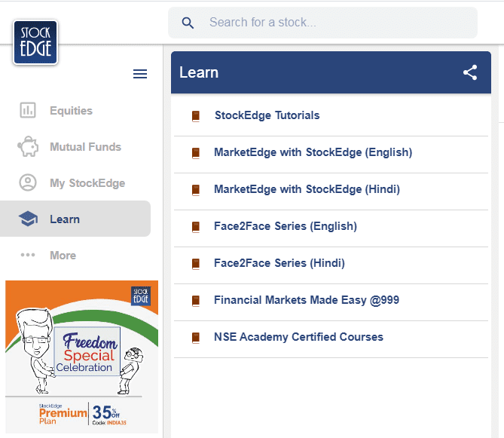Click the Premium Plan 35% off offer

pos(82,414)
